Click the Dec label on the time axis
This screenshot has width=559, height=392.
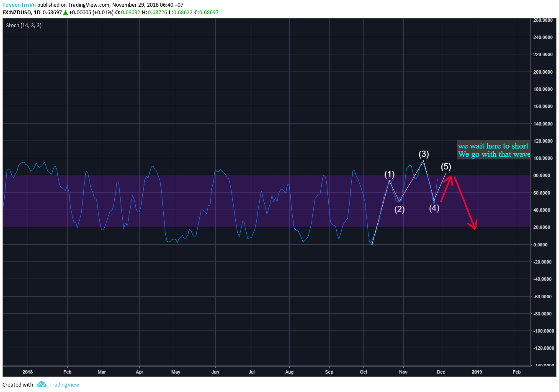pos(441,372)
